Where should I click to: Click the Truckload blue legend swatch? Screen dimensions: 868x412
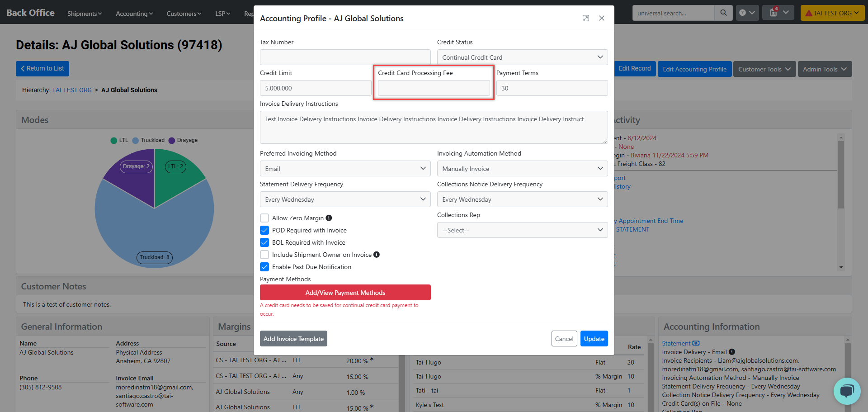135,140
